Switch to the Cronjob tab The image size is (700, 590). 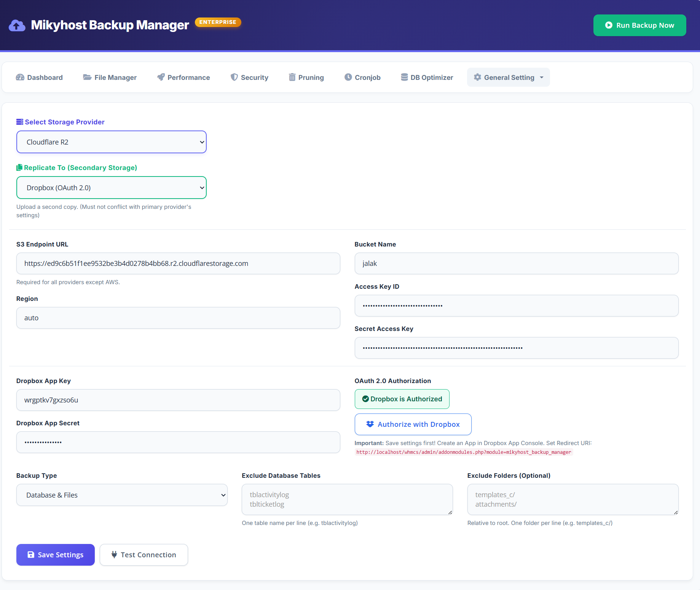(x=362, y=77)
